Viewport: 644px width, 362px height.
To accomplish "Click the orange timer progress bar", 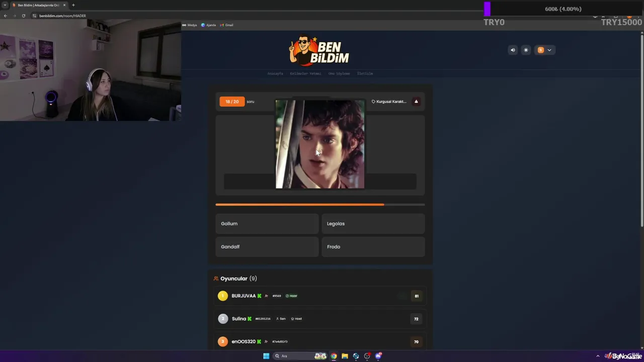I will [320, 205].
